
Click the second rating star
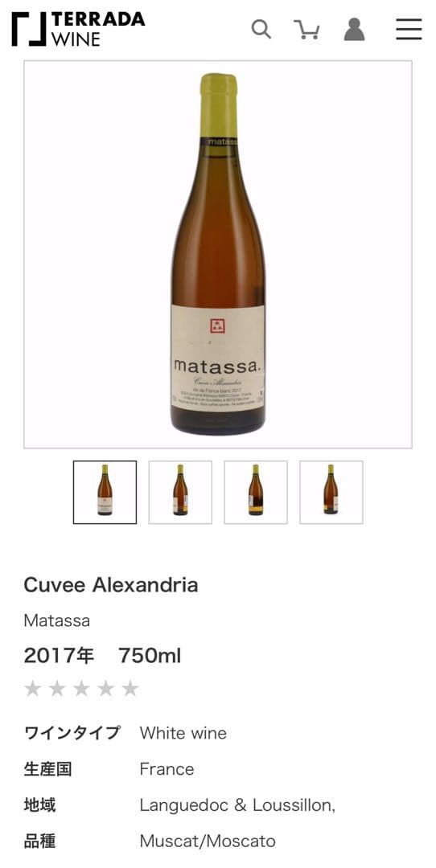[x=57, y=689]
